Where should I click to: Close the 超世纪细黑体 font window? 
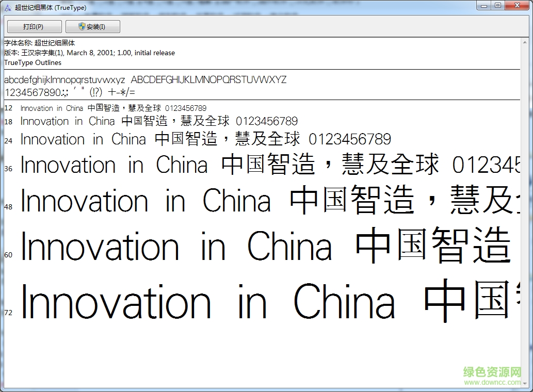[518, 6]
